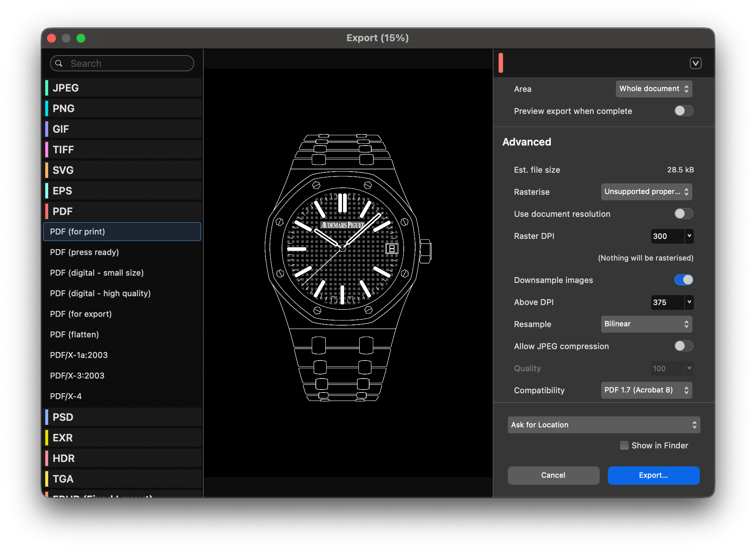Select the SVG format category
This screenshot has width=756, height=552.
(123, 170)
